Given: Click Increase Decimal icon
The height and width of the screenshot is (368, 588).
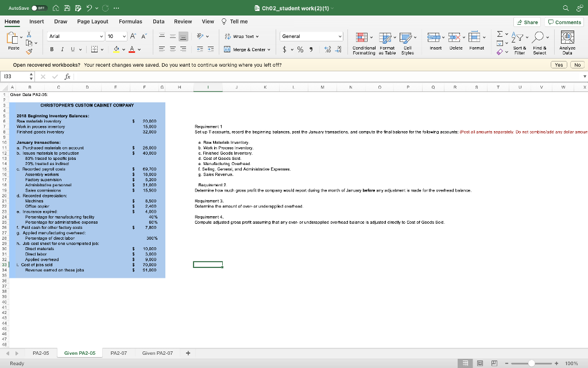Looking at the screenshot, I should pyautogui.click(x=327, y=49).
